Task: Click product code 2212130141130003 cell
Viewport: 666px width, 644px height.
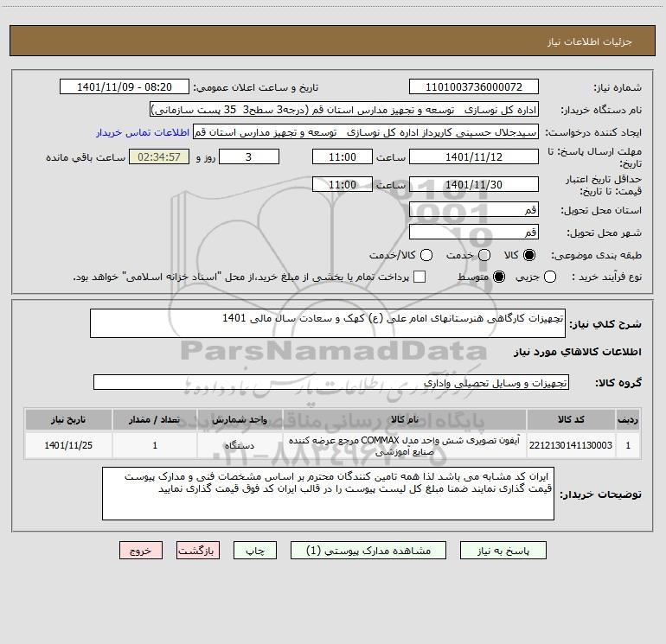Action: tap(571, 445)
